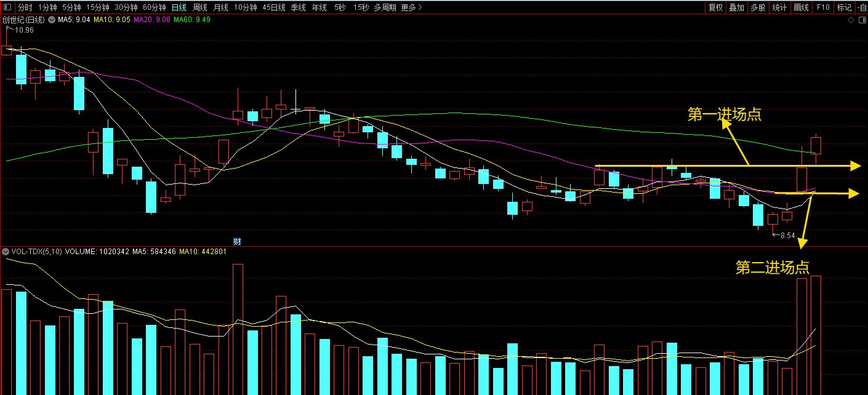
Task: Open the 多股 multi-stock view
Action: [758, 7]
